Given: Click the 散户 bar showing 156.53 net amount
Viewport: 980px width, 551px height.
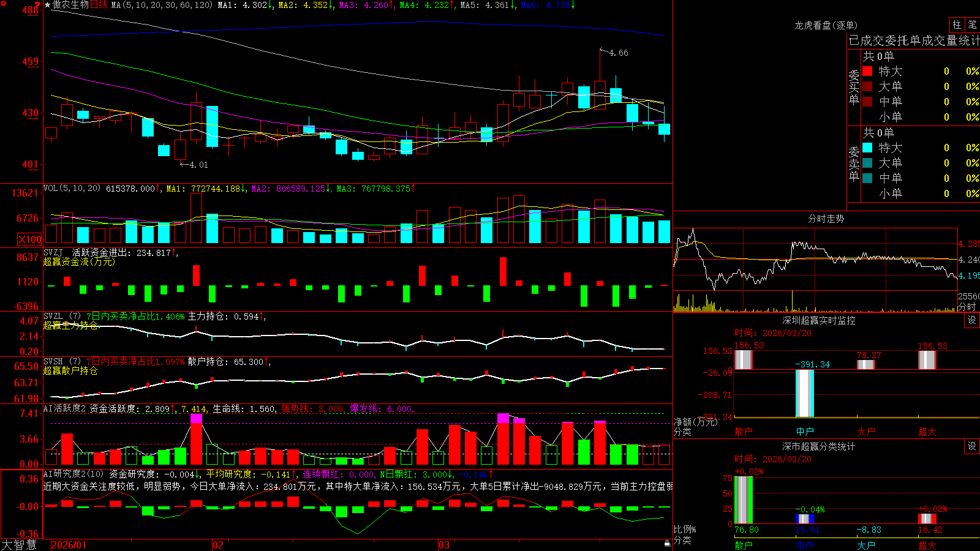Looking at the screenshot, I should point(744,359).
